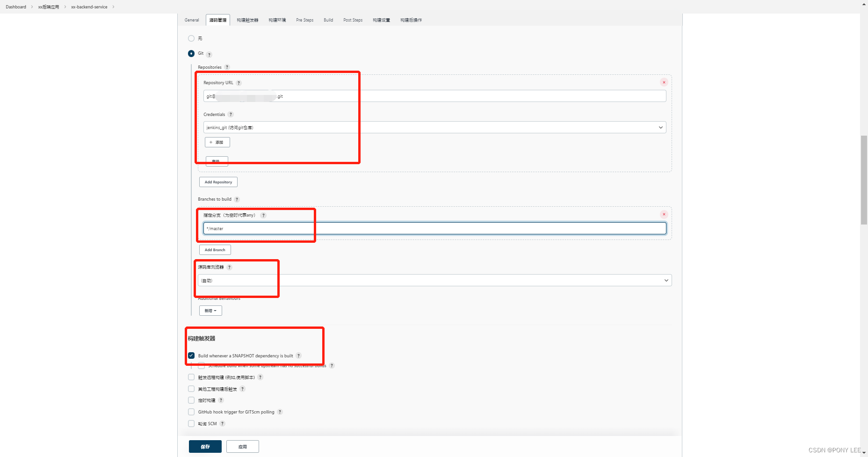Viewport: 868px width, 457px height.
Task: Switch to the General tab
Action: (x=192, y=20)
